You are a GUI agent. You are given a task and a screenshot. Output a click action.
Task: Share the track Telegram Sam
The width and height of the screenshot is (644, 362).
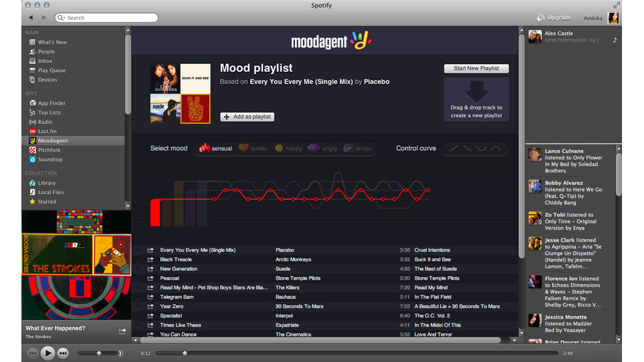150,297
